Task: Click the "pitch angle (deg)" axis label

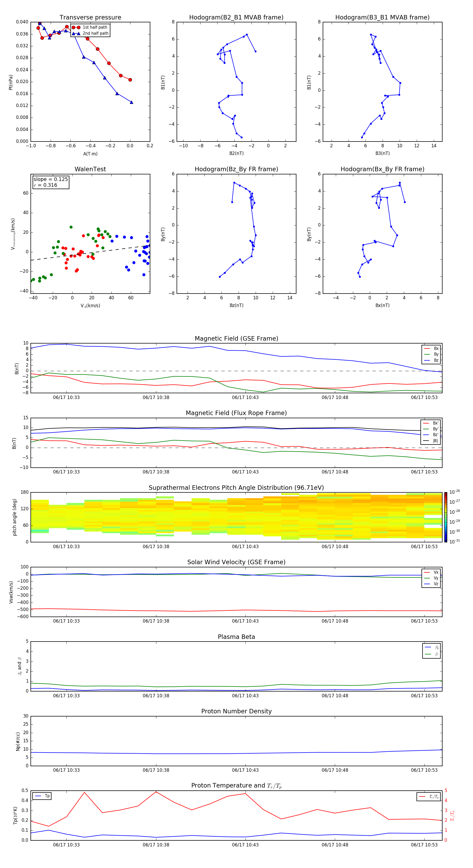Action: (x=14, y=517)
